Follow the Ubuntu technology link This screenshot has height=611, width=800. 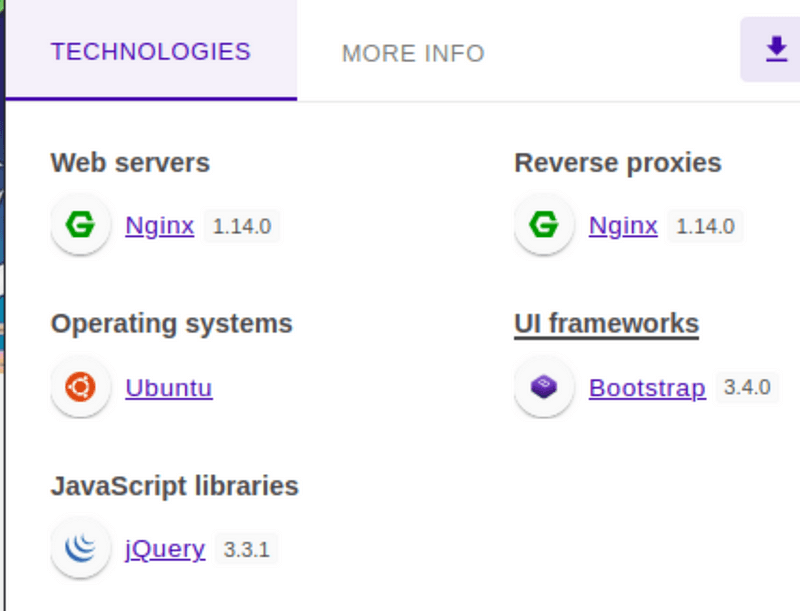pyautogui.click(x=169, y=388)
